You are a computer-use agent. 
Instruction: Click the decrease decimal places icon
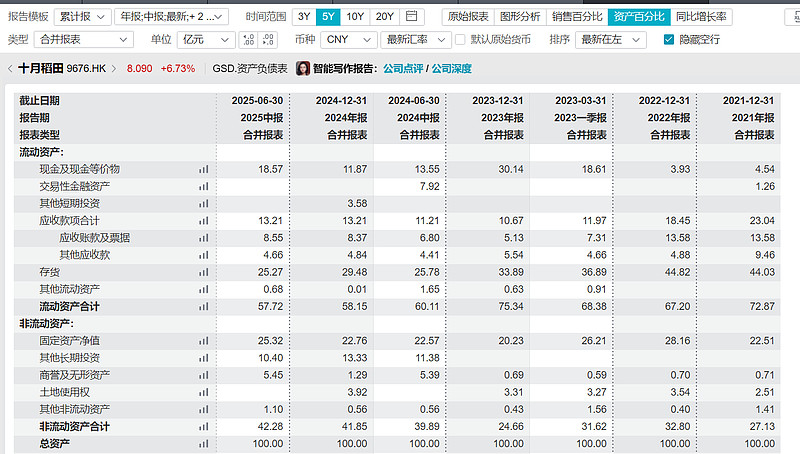[x=272, y=39]
